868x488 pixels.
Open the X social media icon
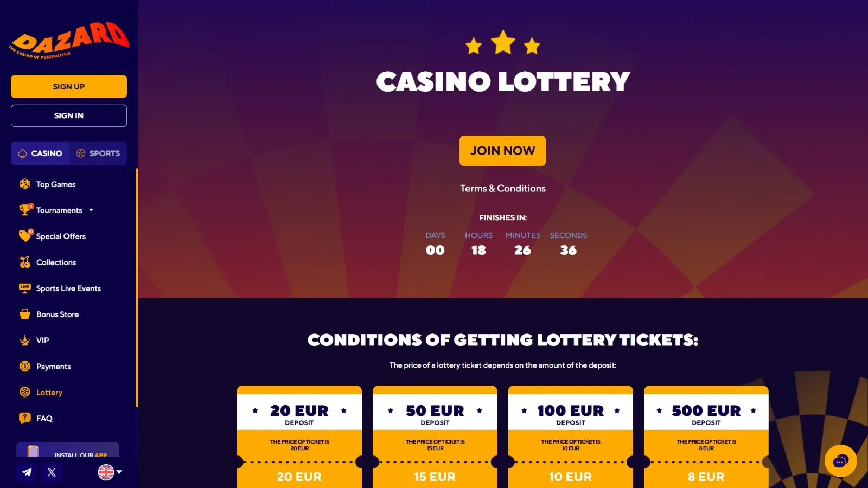pos(52,472)
